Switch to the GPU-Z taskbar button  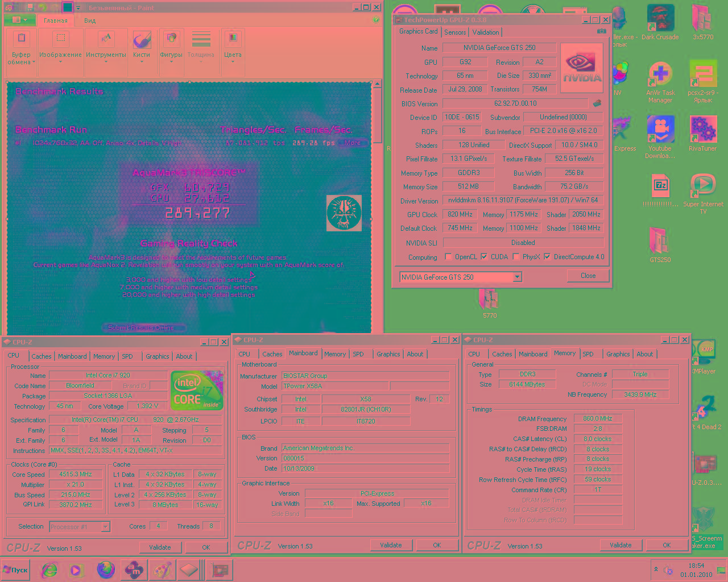pyautogui.click(x=219, y=570)
